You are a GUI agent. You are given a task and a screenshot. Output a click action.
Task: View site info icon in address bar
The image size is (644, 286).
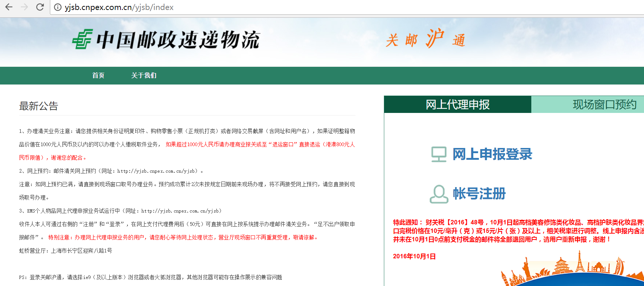(58, 7)
